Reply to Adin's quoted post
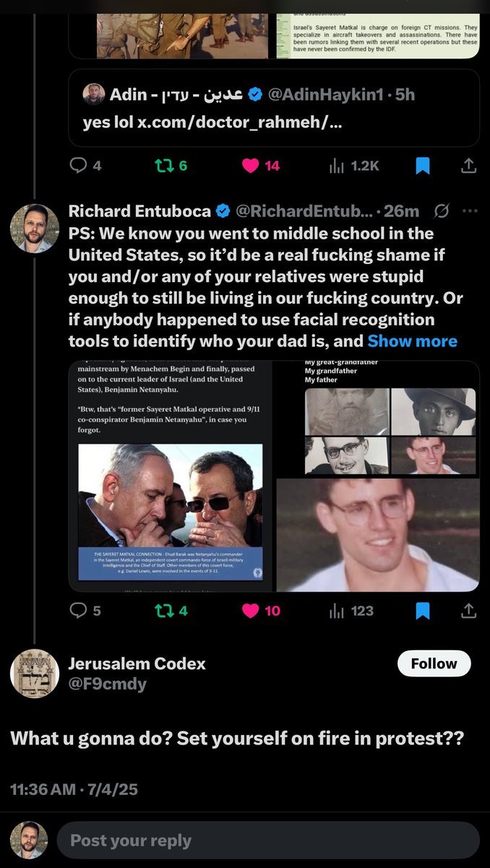Viewport: 490px width, 868px height. click(78, 166)
